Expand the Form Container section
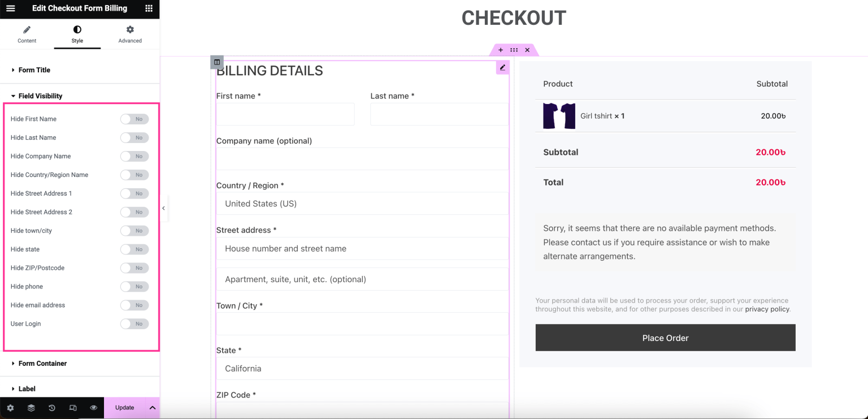Screen dimensions: 868x419 click(44, 364)
